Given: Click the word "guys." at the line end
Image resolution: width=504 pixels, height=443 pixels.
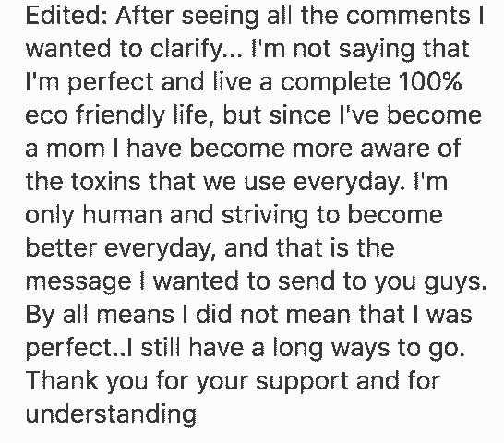Looking at the screenshot, I should click(455, 282).
